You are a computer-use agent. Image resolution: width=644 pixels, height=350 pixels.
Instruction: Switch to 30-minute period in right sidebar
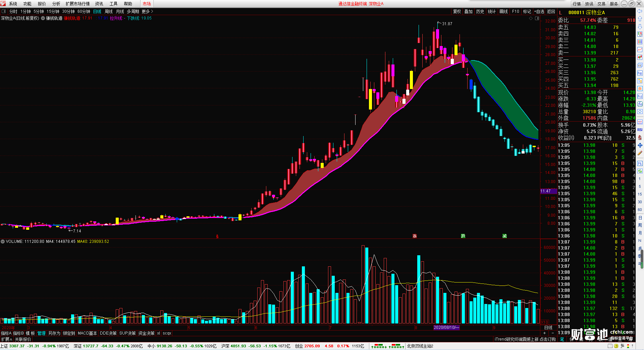coord(640,202)
